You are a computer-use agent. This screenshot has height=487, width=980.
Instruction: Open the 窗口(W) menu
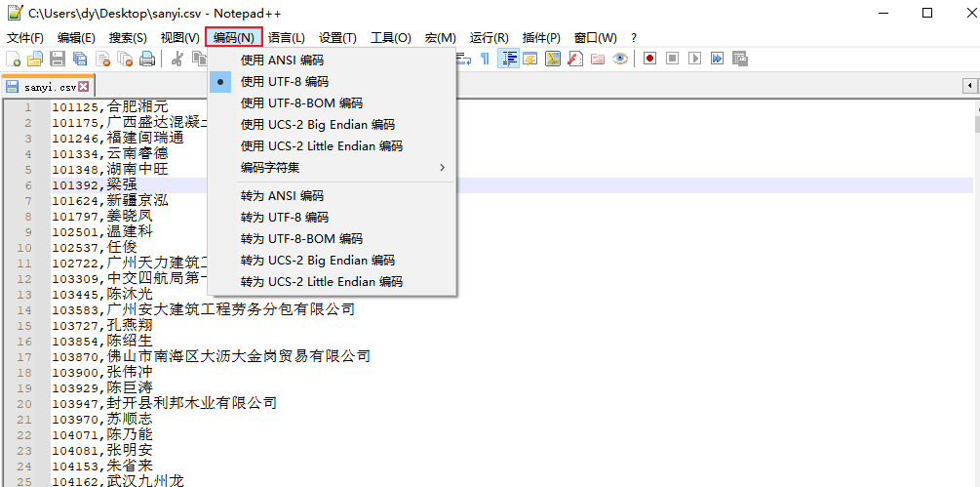click(595, 38)
